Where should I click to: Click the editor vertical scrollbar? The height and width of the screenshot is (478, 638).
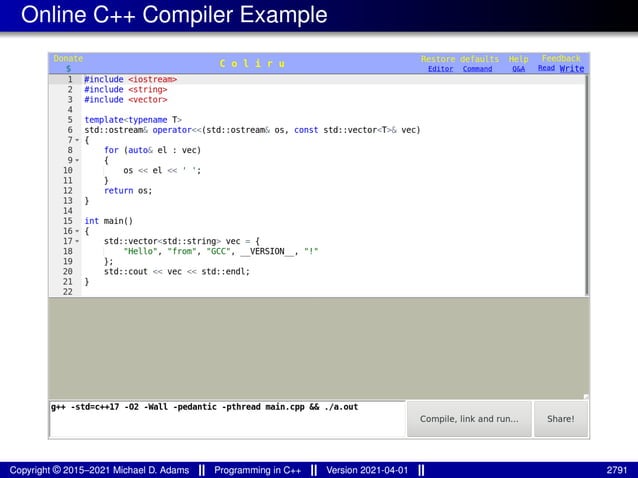point(587,185)
